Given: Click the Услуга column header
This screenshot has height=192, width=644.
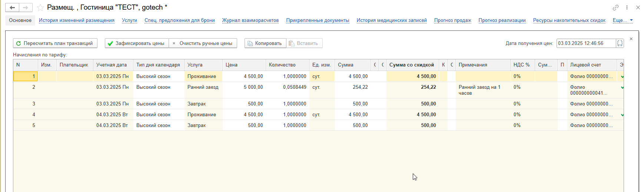Looking at the screenshot, I should tap(203, 65).
